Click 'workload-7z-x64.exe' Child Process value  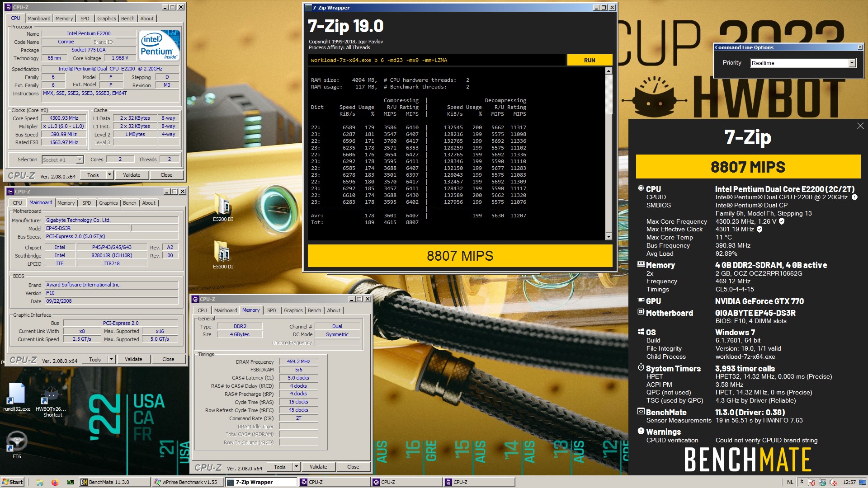[x=745, y=357]
